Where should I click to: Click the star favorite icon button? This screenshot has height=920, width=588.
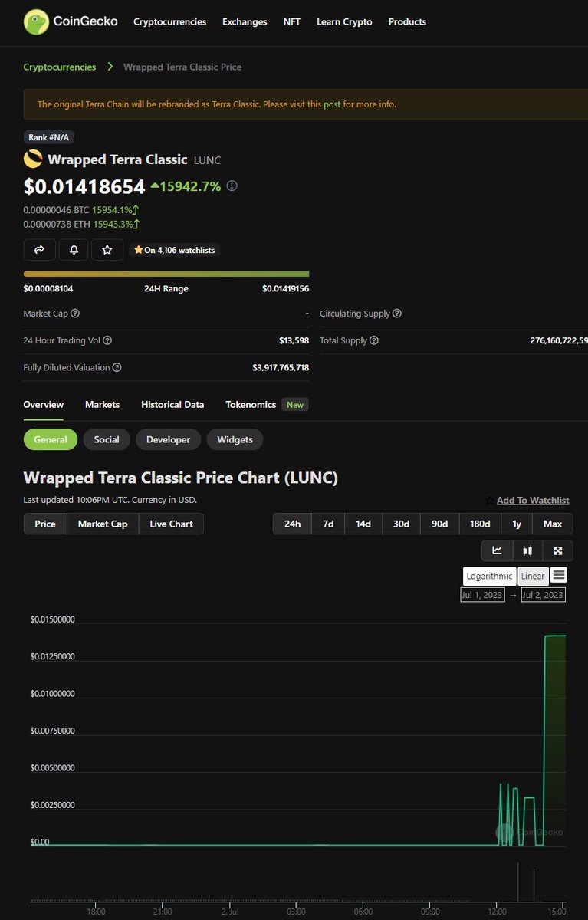pyautogui.click(x=107, y=250)
